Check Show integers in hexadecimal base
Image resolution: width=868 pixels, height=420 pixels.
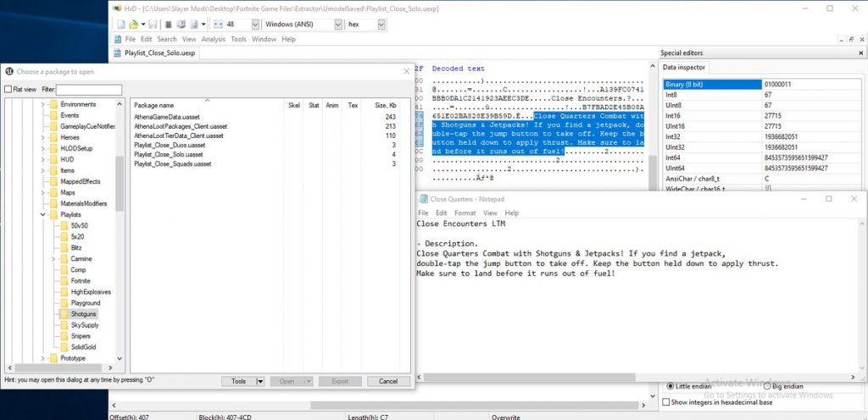[x=665, y=401]
